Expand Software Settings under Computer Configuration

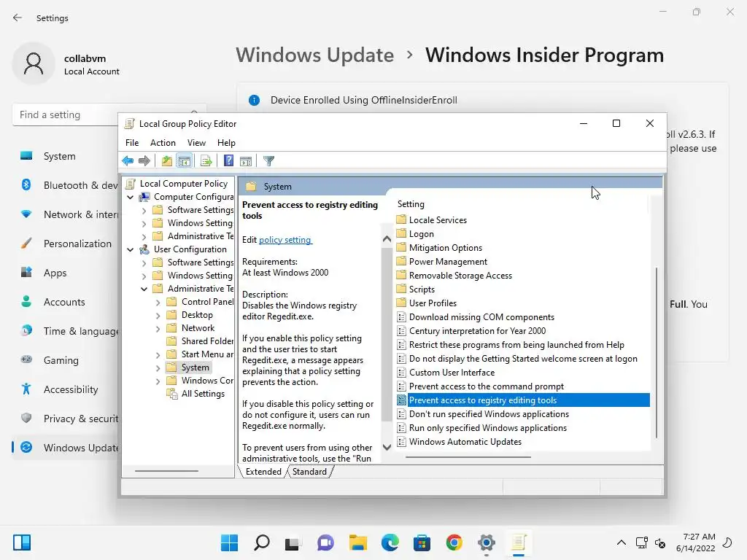[x=144, y=210]
